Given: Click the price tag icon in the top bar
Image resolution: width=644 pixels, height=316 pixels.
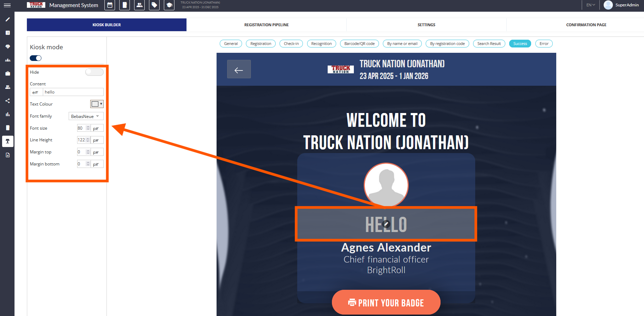Looking at the screenshot, I should (x=154, y=5).
